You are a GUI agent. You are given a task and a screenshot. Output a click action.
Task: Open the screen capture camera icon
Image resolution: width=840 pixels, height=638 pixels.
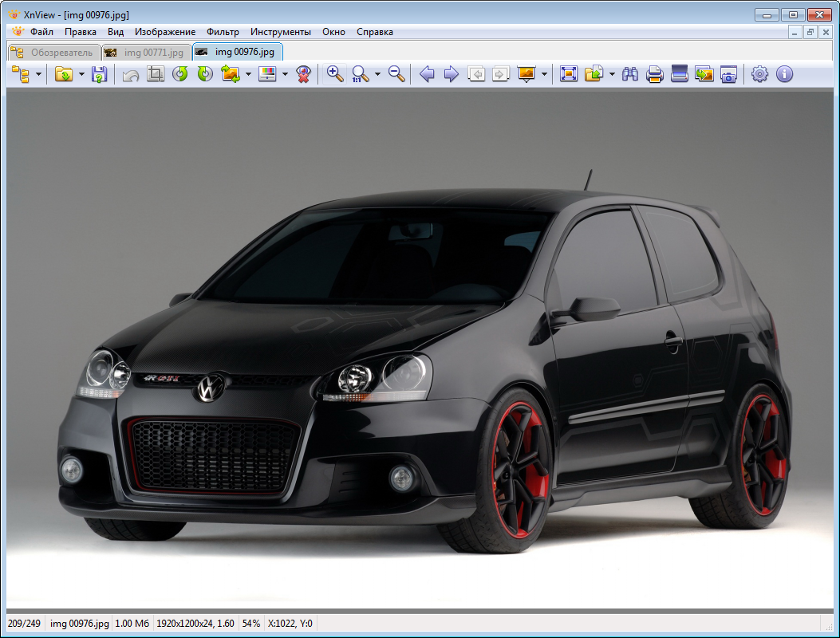point(728,74)
